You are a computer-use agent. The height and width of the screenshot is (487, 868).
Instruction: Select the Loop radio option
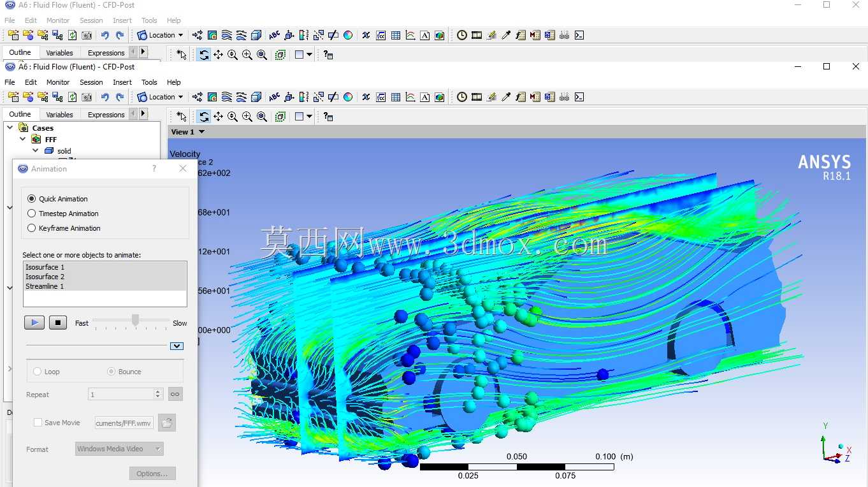(37, 372)
